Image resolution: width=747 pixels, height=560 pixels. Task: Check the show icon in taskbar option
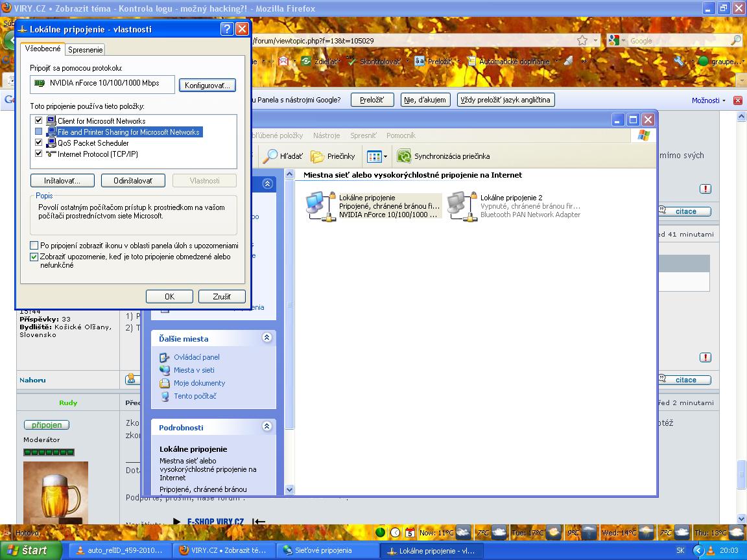click(x=34, y=246)
